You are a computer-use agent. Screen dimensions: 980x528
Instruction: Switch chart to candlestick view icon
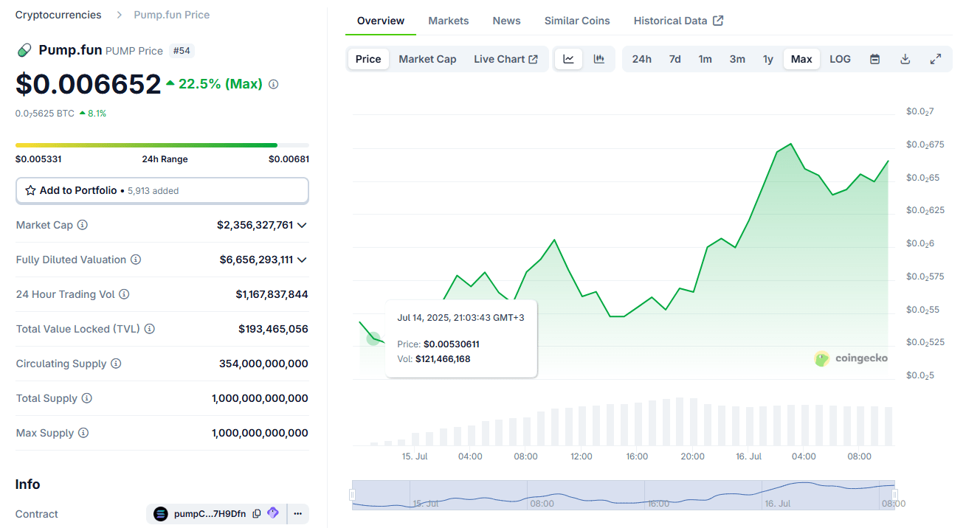pos(599,59)
